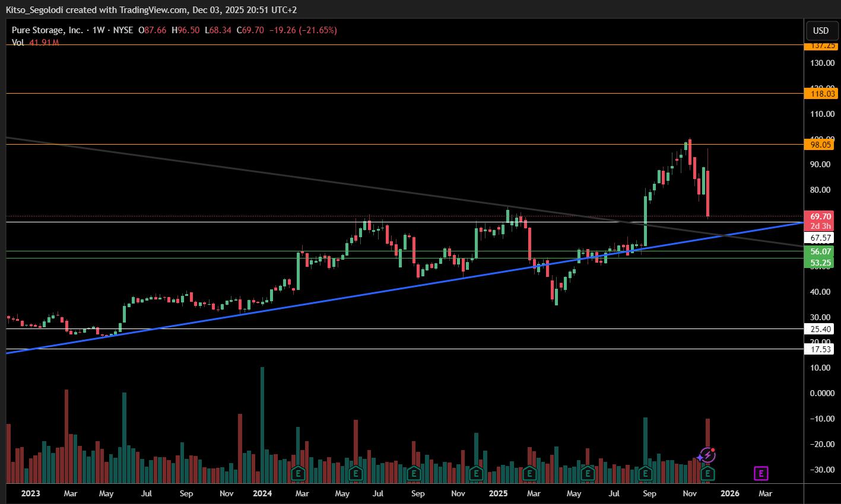Click the Pure Storage, Inc. symbol title
Image resolution: width=841 pixels, height=504 pixels.
point(47,30)
